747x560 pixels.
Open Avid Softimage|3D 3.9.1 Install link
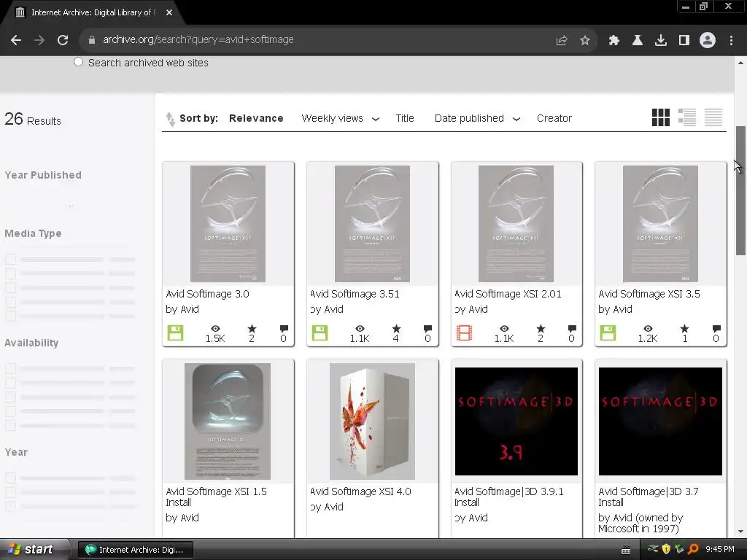(508, 497)
